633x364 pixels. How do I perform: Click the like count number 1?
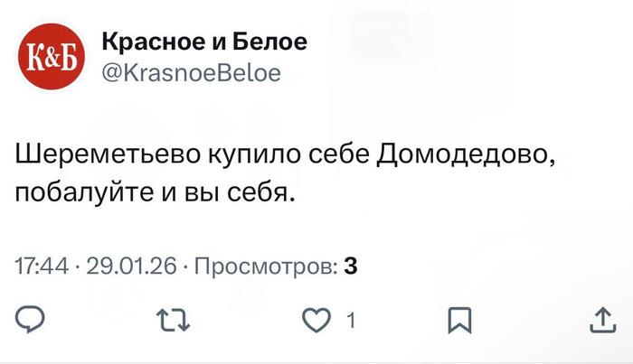click(349, 322)
